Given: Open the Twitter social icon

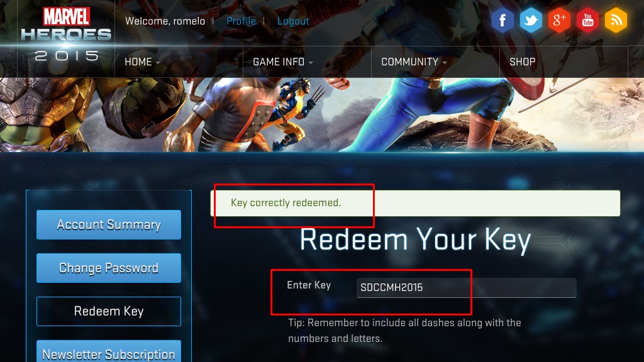Looking at the screenshot, I should pos(531,20).
